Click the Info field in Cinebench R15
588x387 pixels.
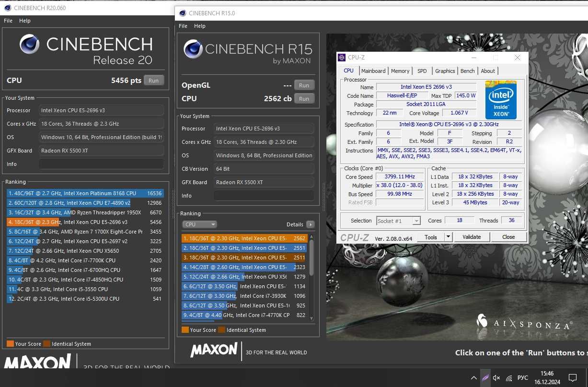pos(264,196)
